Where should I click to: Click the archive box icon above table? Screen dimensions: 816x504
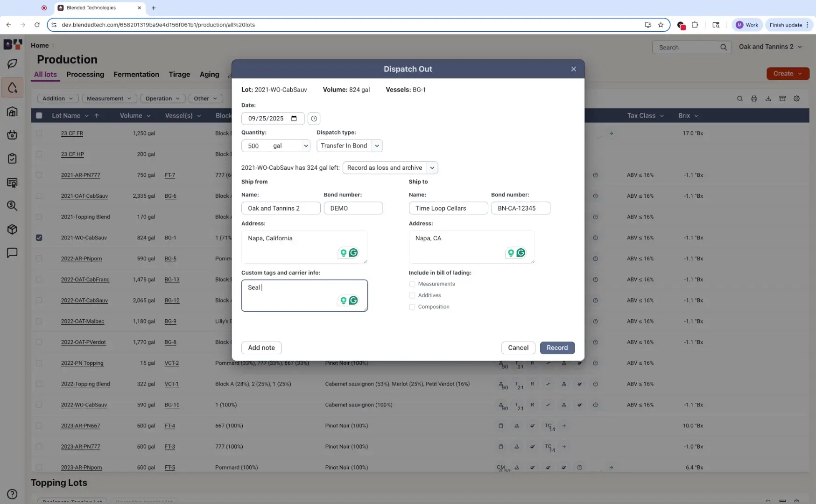click(x=782, y=98)
